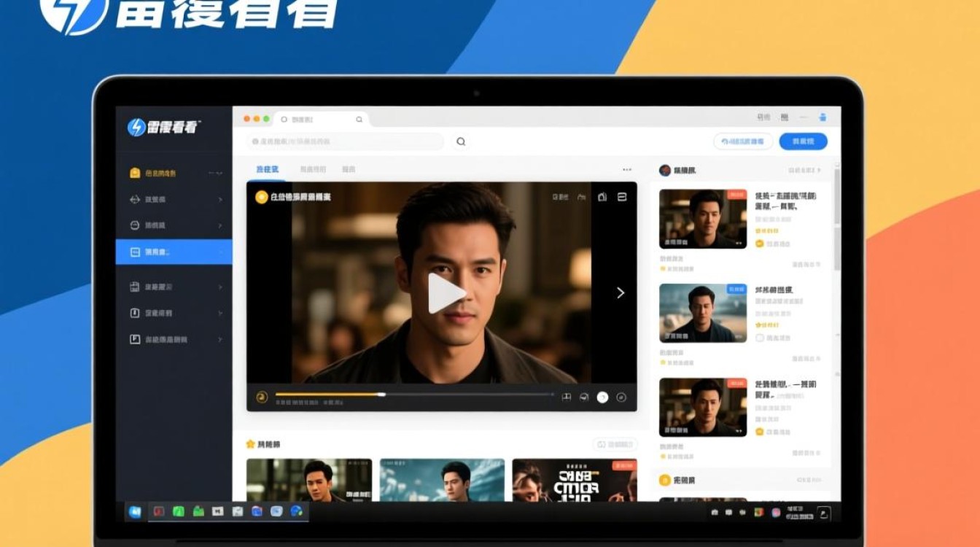This screenshot has height=547, width=980.
Task: Click the blue primary button in the top-right corner
Action: point(802,141)
